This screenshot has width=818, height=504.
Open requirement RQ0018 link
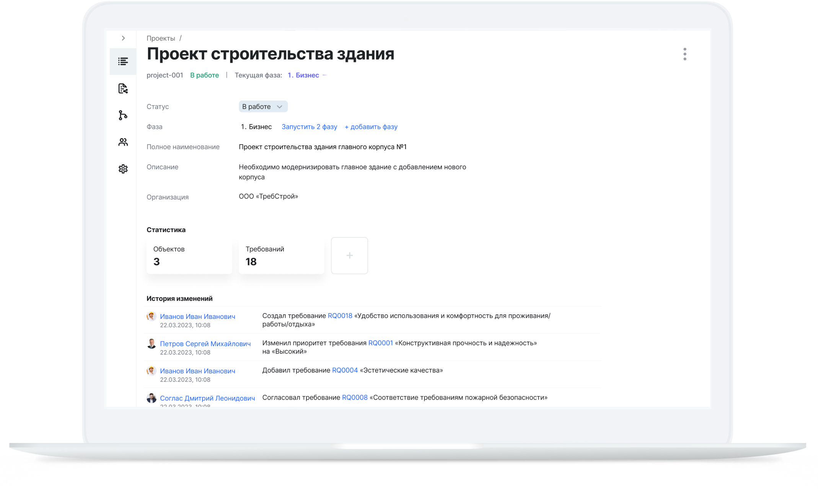tap(340, 316)
